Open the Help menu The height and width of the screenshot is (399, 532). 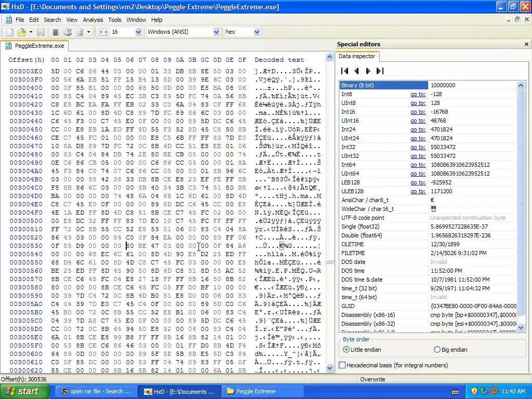tap(157, 20)
